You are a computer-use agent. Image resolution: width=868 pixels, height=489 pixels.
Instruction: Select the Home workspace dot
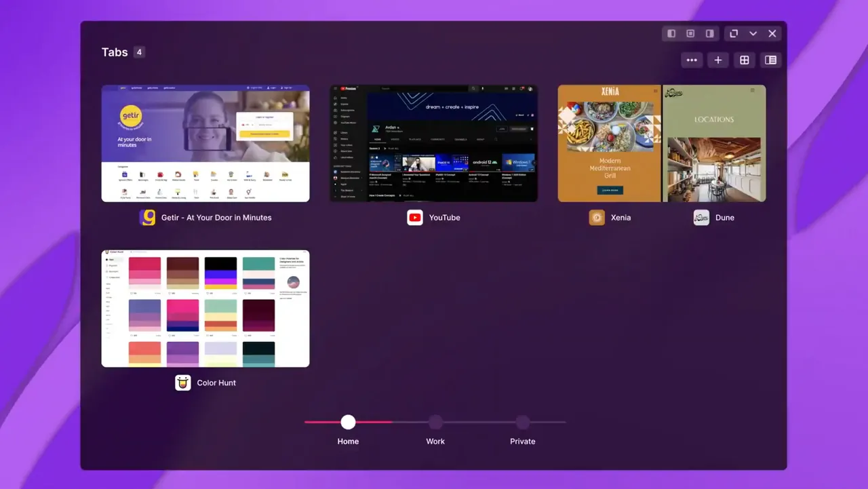(348, 422)
